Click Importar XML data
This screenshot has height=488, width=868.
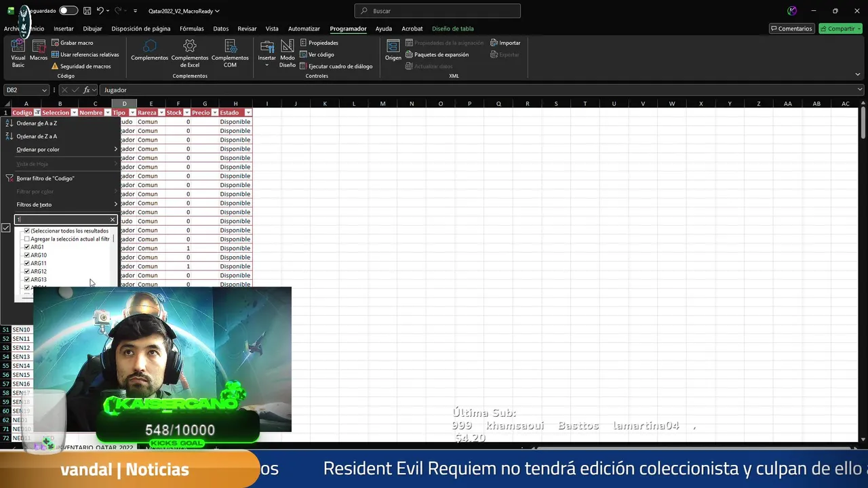(505, 43)
